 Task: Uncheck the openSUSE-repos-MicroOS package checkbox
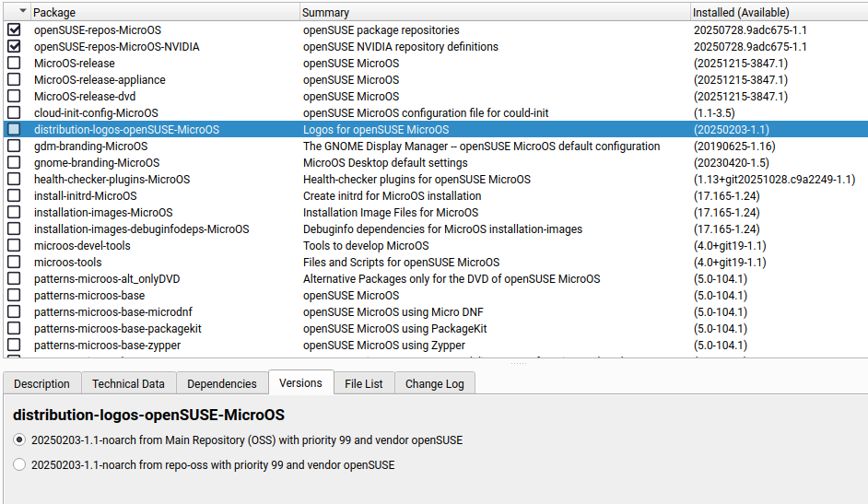(14, 30)
